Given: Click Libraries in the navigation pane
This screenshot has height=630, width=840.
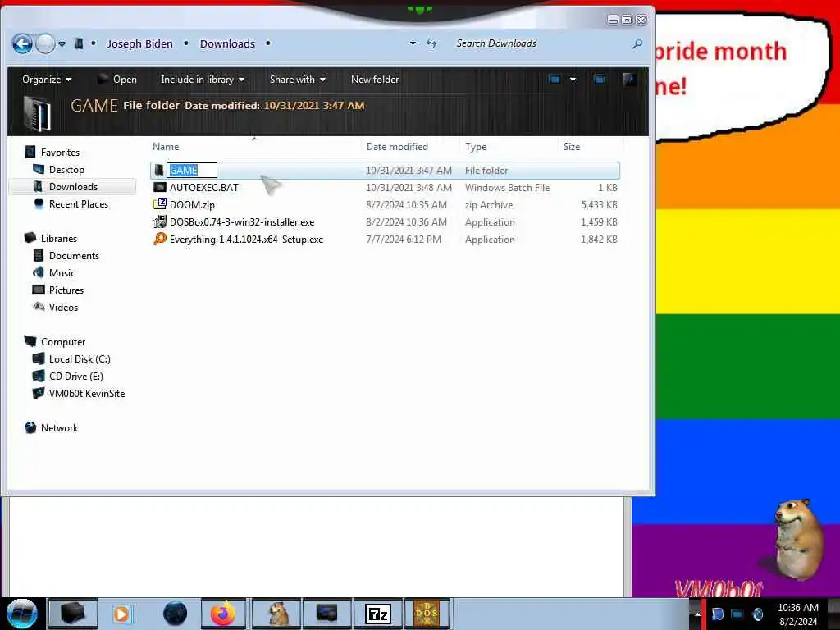Looking at the screenshot, I should [59, 239].
